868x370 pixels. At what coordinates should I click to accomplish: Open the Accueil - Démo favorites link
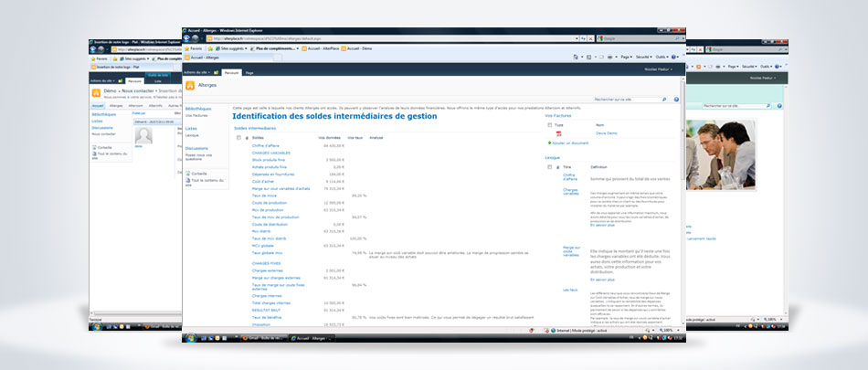(x=356, y=48)
